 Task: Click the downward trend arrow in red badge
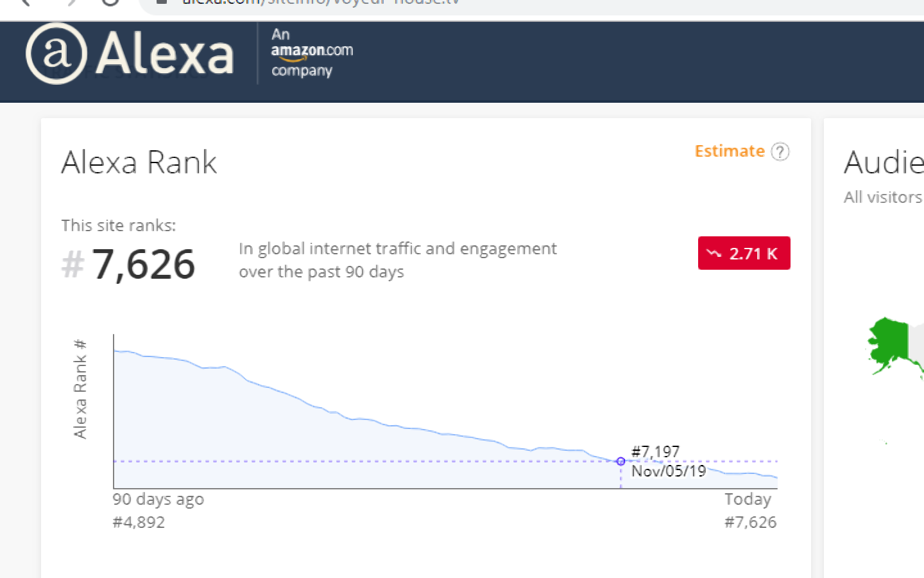click(x=714, y=254)
